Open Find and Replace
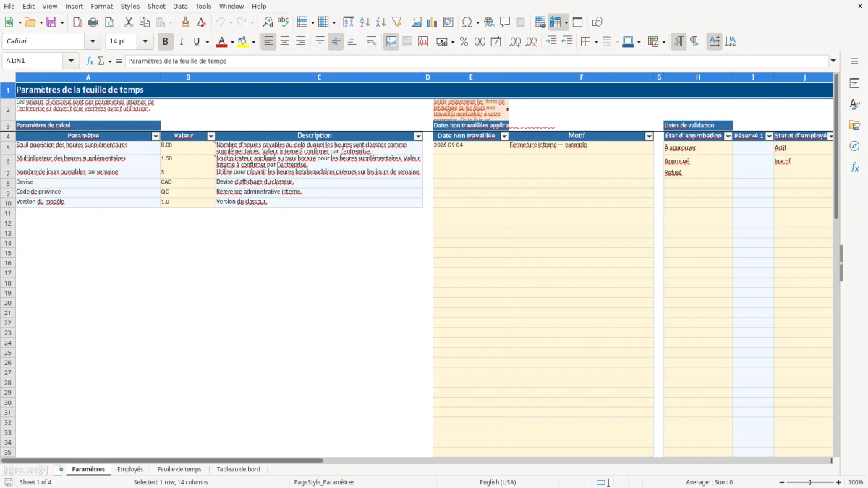 click(x=268, y=22)
